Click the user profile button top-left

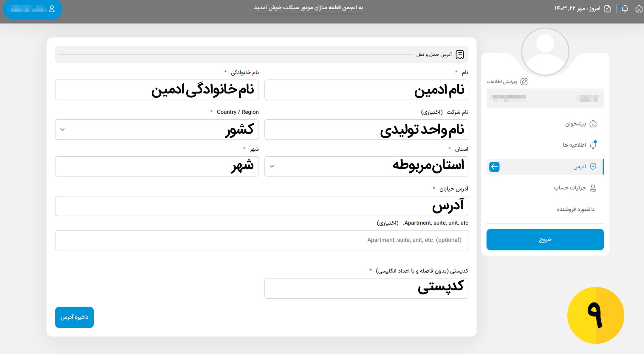point(32,9)
